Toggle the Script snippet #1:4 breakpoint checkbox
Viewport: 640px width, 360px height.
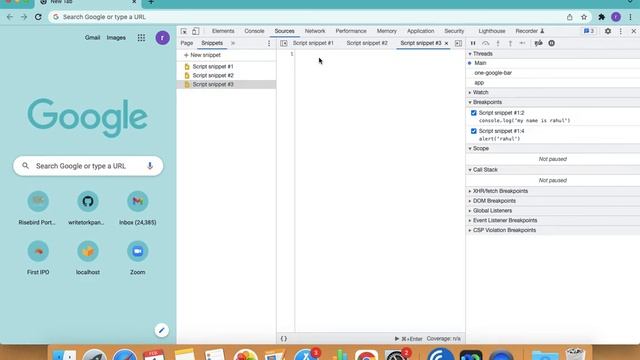(473, 131)
